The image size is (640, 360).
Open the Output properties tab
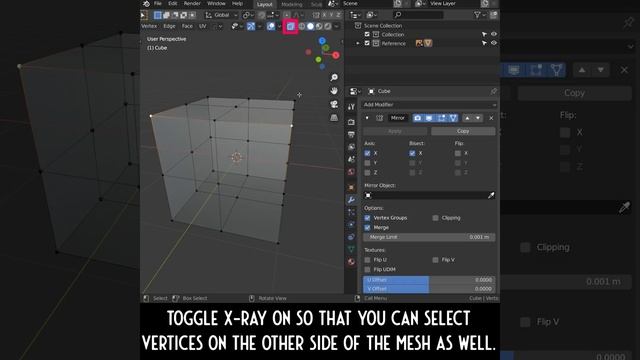[351, 134]
